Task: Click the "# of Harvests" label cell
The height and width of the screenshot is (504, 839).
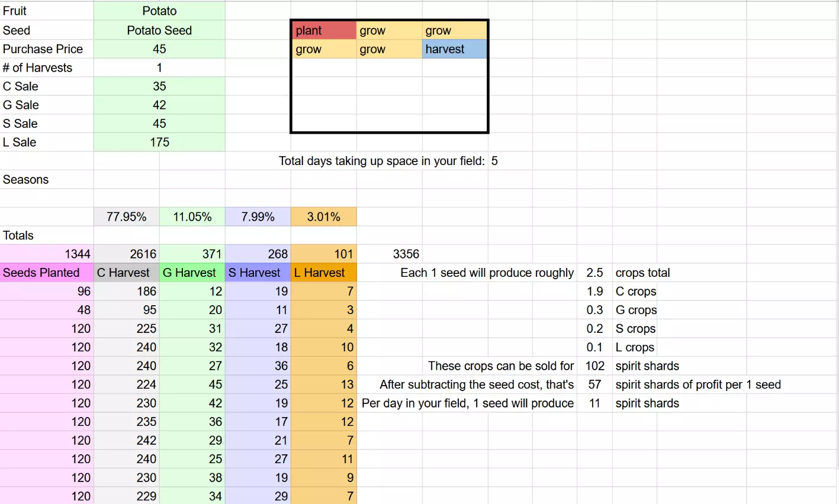Action: pyautogui.click(x=38, y=68)
